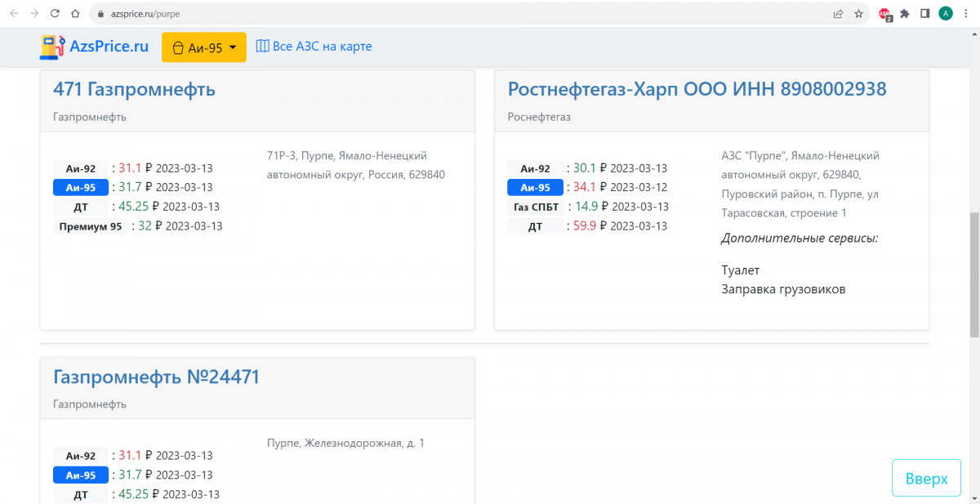The height and width of the screenshot is (504, 980).
Task: Click Аи-92 badge in Газпромнефть №24471
Action: [81, 456]
